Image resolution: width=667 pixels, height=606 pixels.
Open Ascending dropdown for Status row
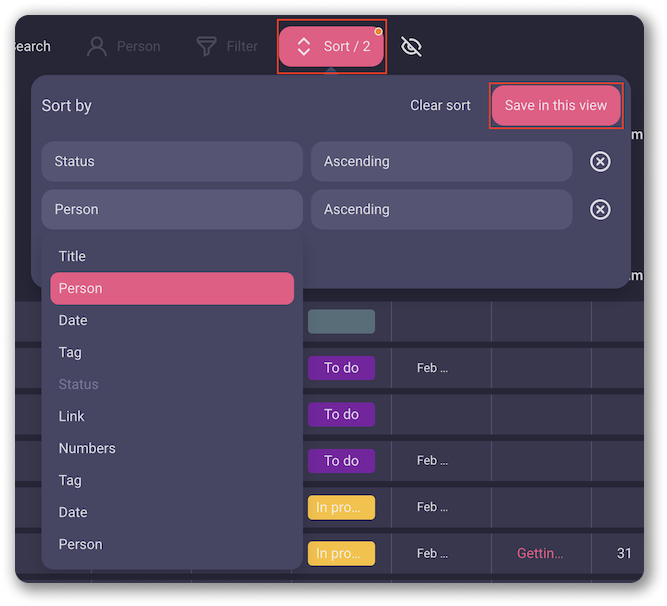(x=441, y=161)
